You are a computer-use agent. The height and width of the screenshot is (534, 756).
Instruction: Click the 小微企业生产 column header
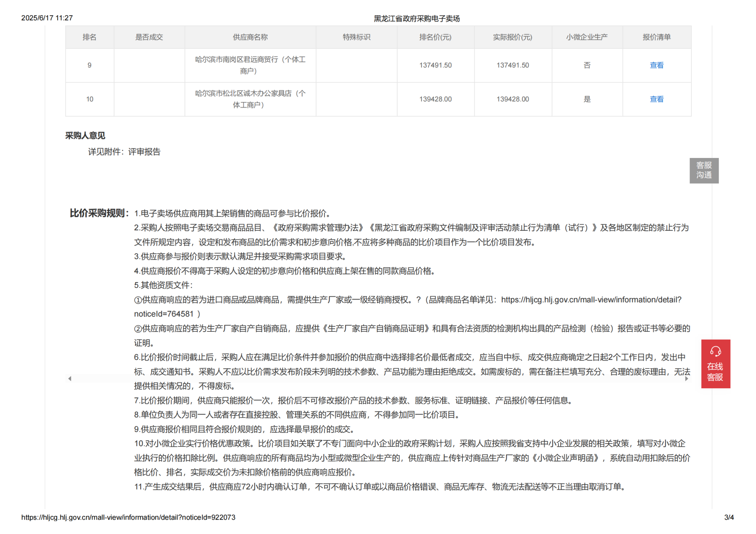[587, 37]
